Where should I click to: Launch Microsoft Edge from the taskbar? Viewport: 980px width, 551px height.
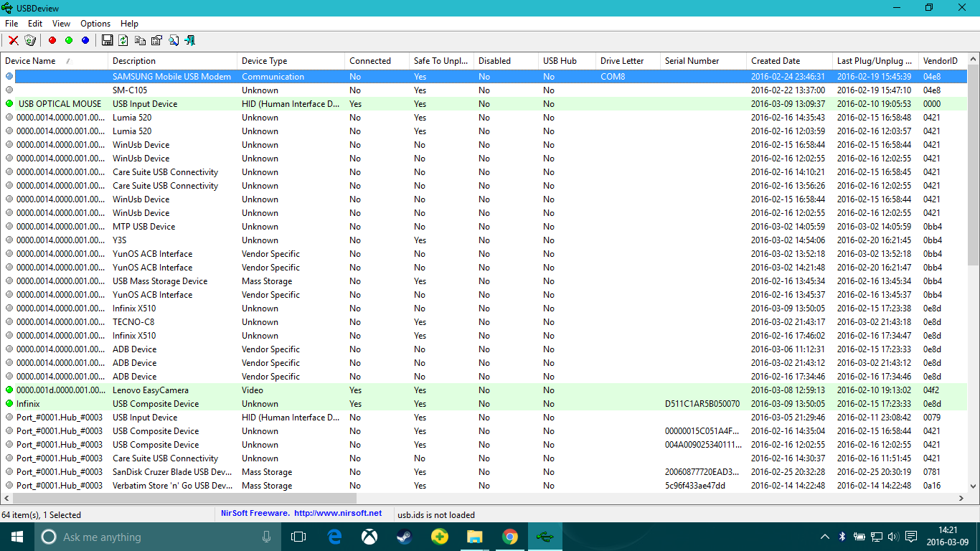pos(334,537)
